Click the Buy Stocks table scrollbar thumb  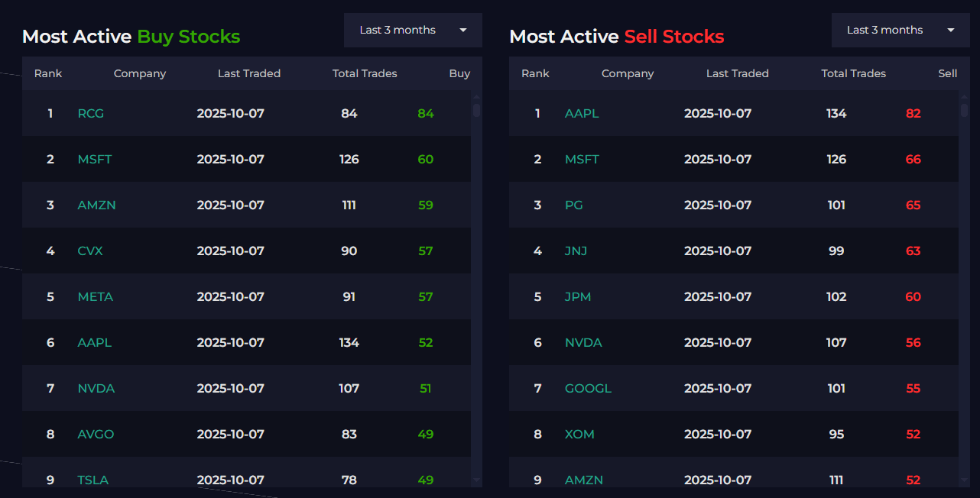pyautogui.click(x=477, y=110)
